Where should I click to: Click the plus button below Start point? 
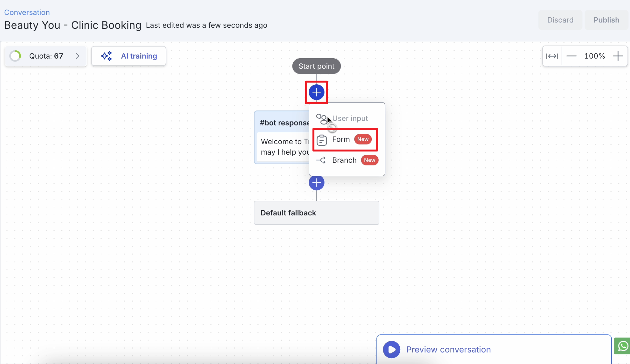316,92
